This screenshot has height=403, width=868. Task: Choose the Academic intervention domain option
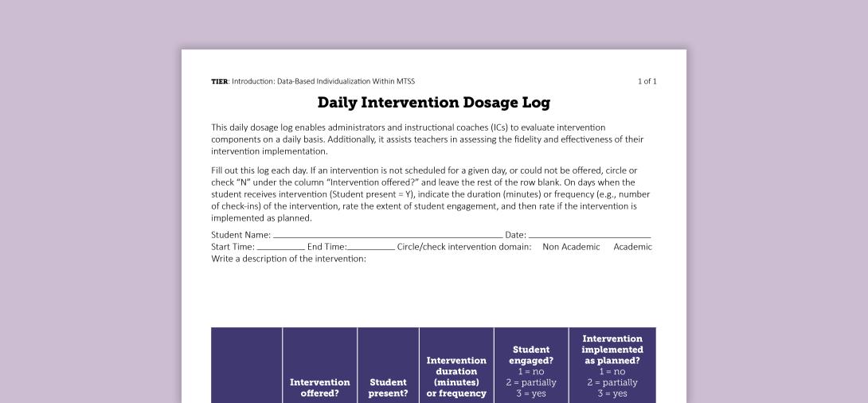[632, 247]
